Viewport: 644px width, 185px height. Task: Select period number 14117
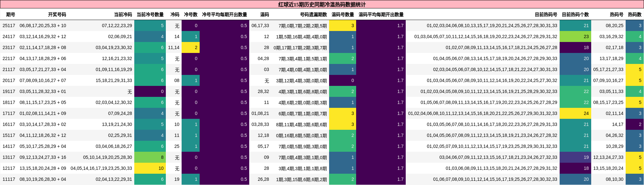coord(9,146)
